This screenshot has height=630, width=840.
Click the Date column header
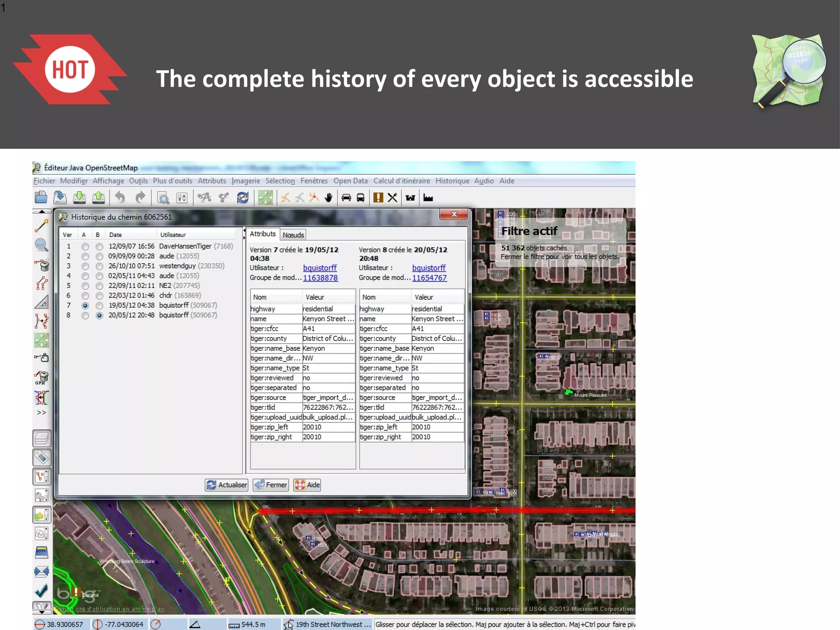(x=130, y=235)
